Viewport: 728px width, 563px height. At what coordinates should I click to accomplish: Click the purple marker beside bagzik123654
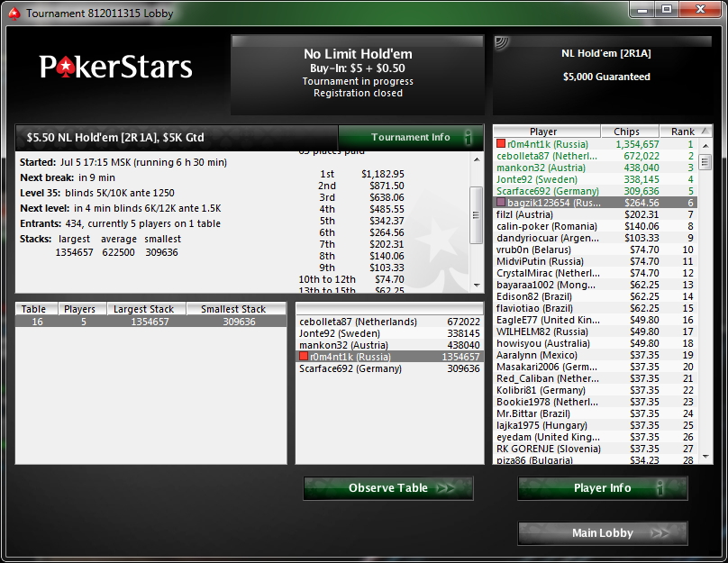501,203
